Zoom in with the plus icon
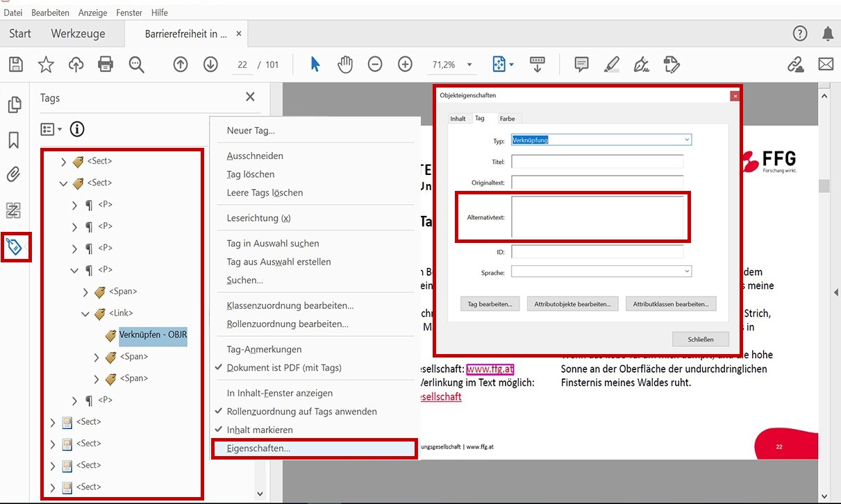Screen dimensions: 841x504 coord(406,65)
